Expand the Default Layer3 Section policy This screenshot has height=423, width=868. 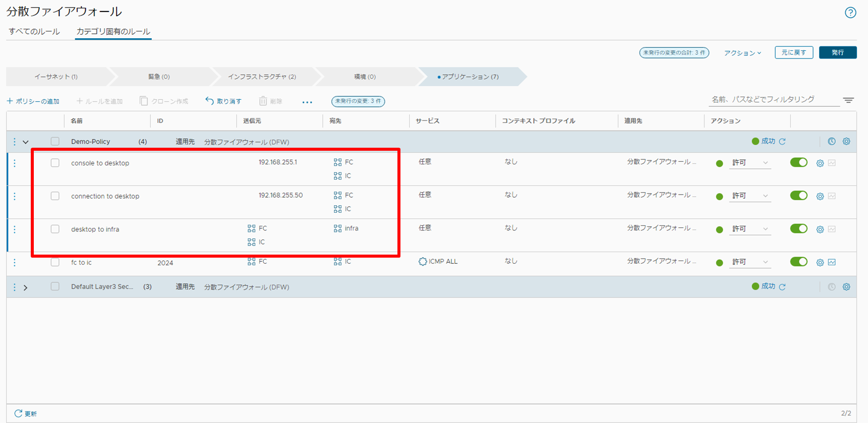(x=26, y=287)
